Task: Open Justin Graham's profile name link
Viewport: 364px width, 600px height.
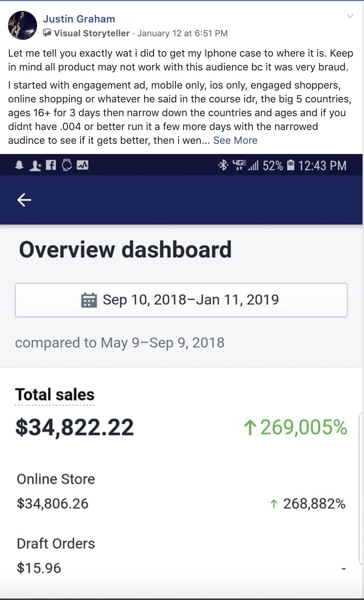Action: (79, 19)
